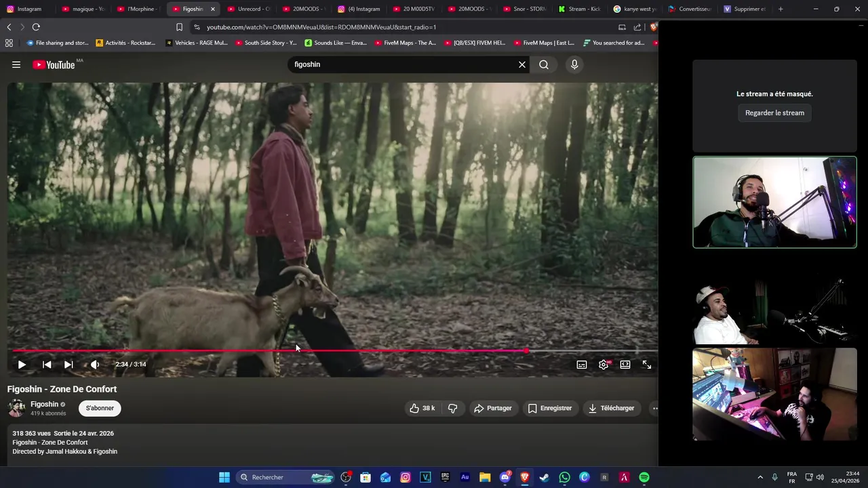Open Discord from taskbar
The image size is (868, 488).
[505, 477]
